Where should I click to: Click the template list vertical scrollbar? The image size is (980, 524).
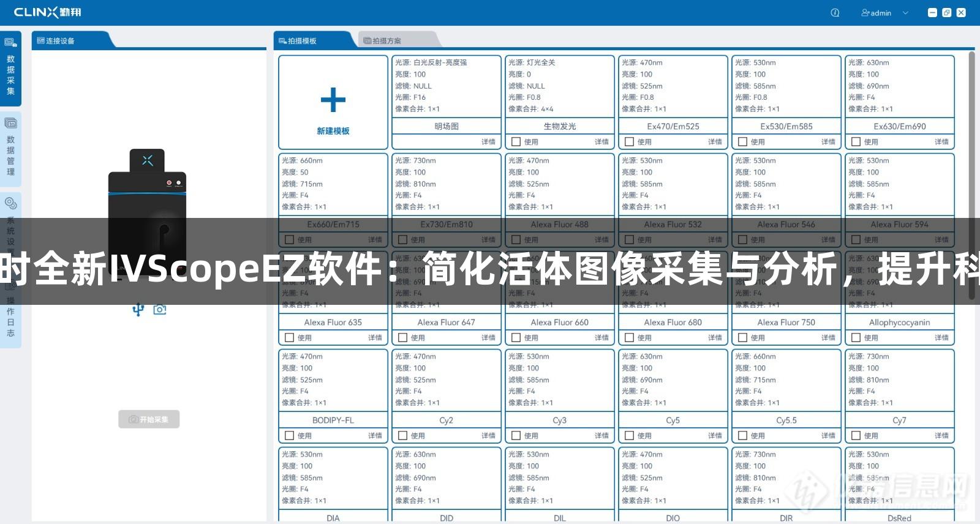(x=971, y=176)
